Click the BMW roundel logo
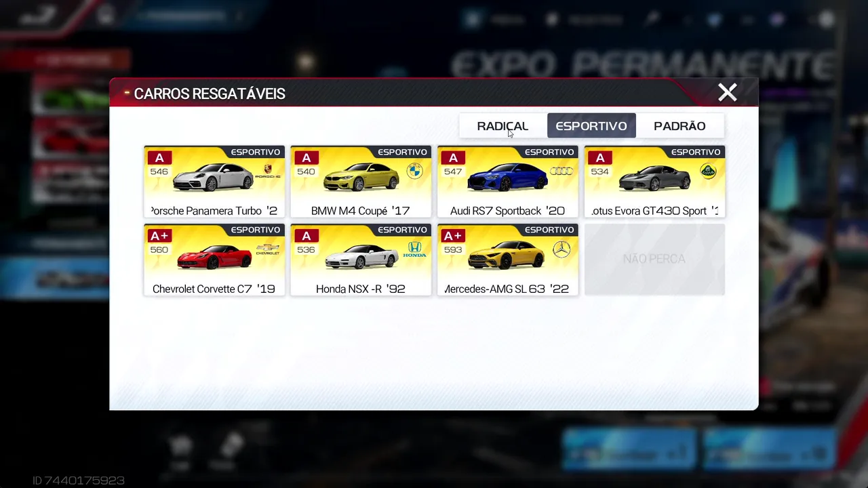868x488 pixels. [414, 171]
